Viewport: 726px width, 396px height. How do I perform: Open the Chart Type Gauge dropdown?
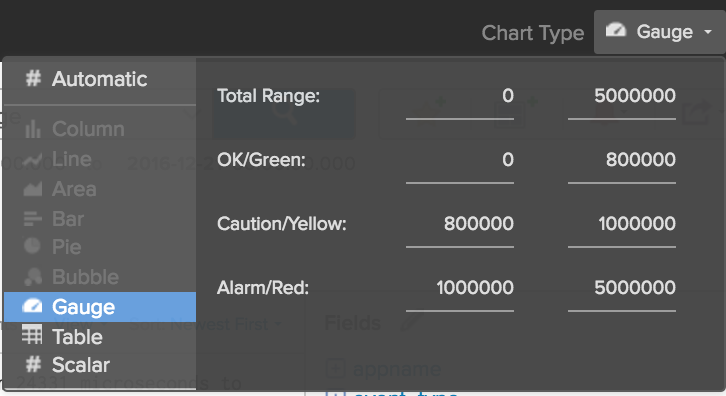click(x=659, y=32)
